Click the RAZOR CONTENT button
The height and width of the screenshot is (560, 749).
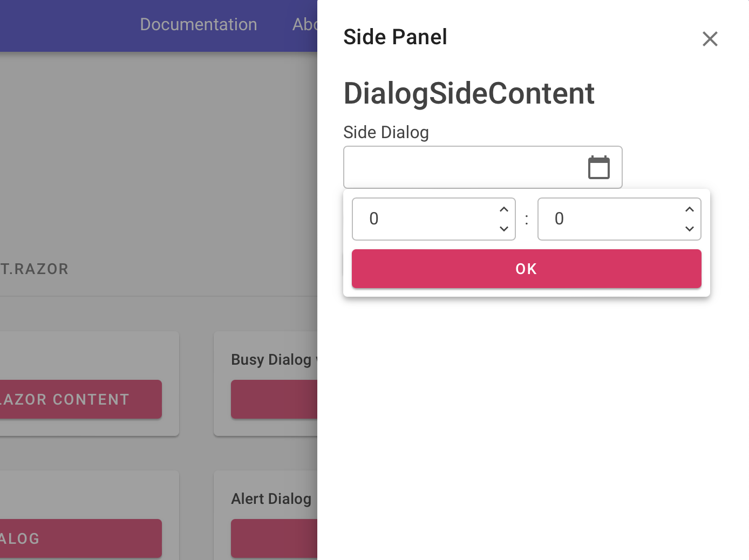(81, 399)
